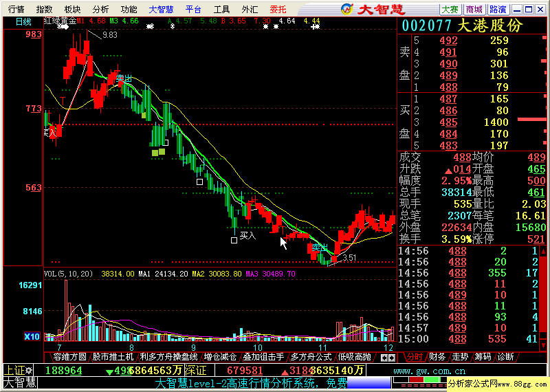Click the 上证 index label in status bar
The image size is (550, 392).
click(14, 371)
